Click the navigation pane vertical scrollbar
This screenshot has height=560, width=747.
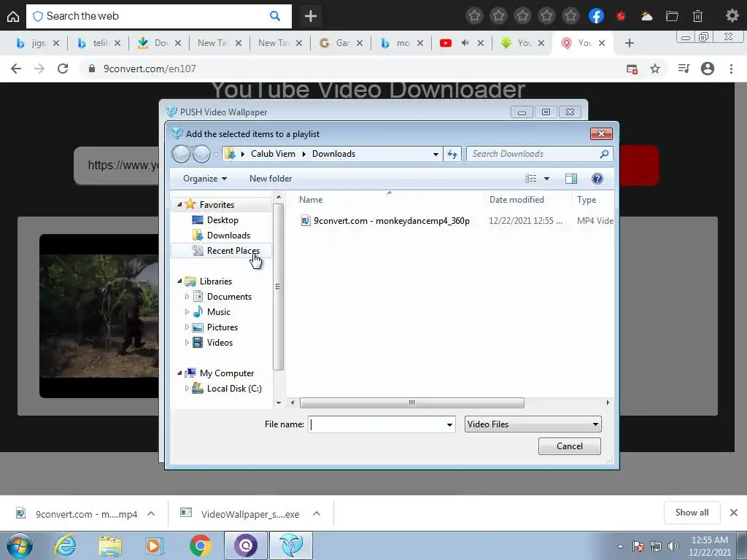coord(278,287)
